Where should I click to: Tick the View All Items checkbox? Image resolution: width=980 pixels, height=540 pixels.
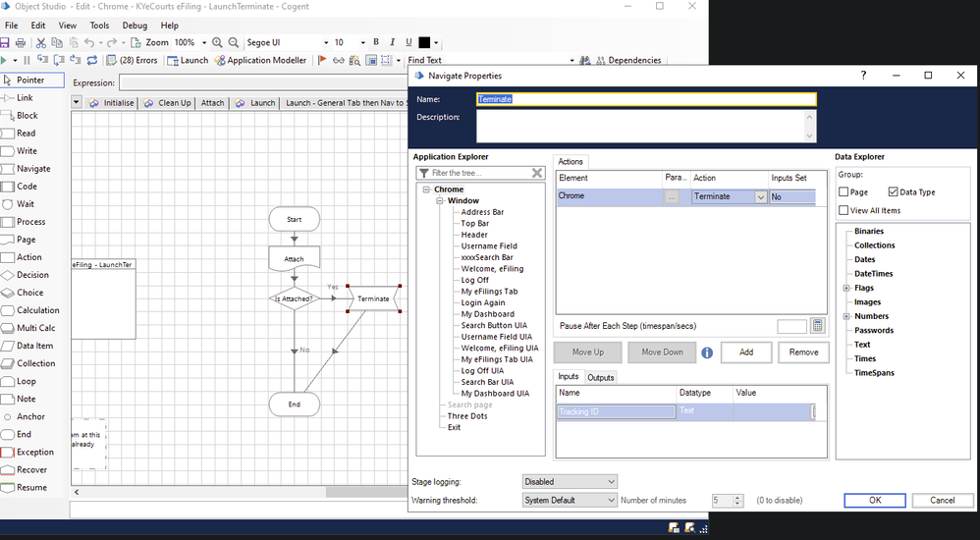pyautogui.click(x=844, y=210)
